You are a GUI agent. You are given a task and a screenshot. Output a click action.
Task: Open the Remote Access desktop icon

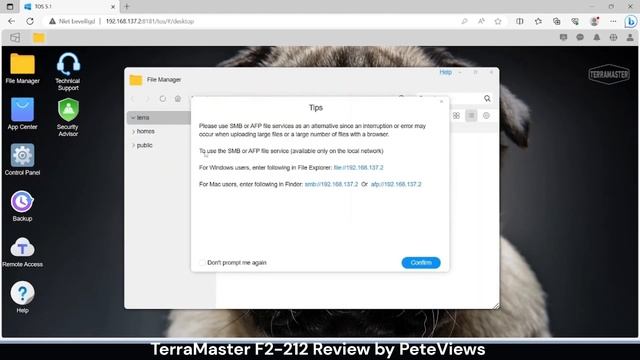pyautogui.click(x=22, y=252)
